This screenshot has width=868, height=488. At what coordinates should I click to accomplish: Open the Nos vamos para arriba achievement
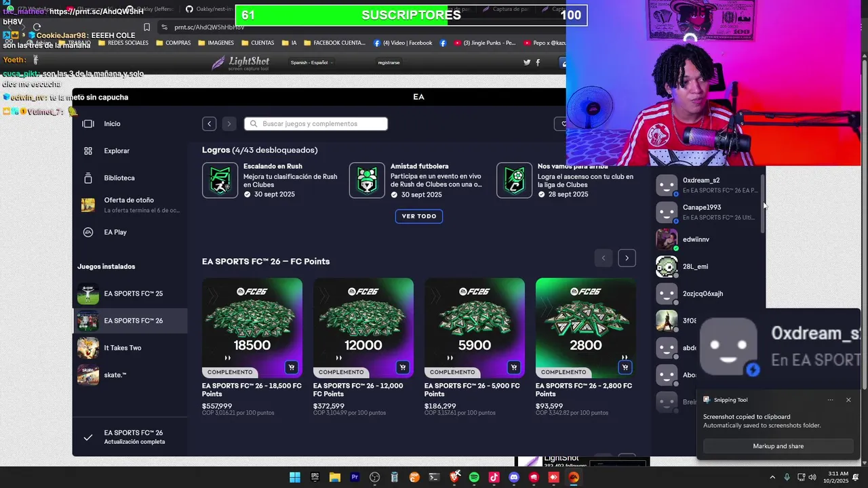(566, 180)
